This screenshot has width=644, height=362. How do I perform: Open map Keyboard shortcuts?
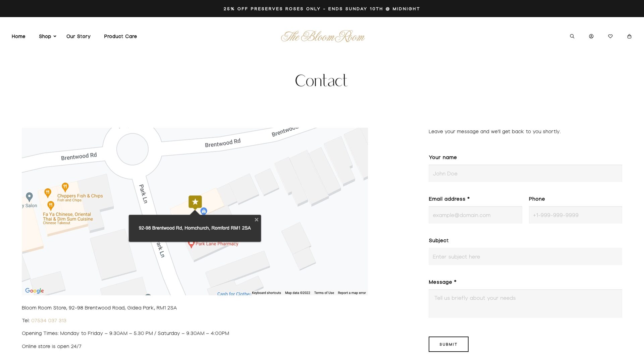click(266, 293)
